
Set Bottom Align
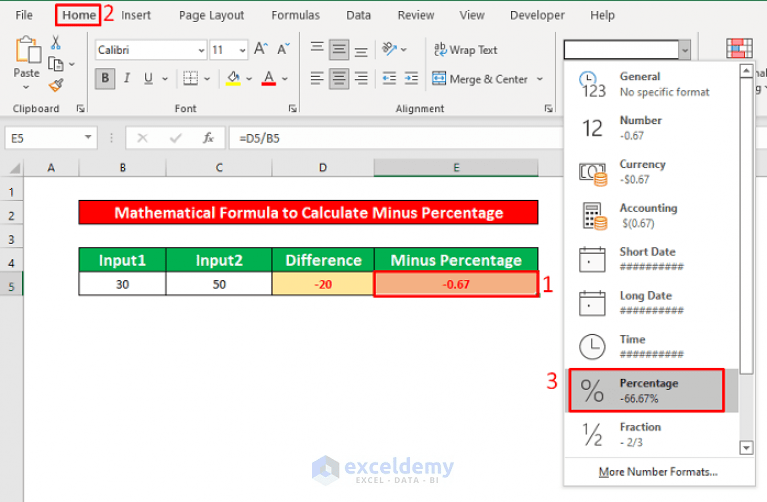click(x=361, y=51)
